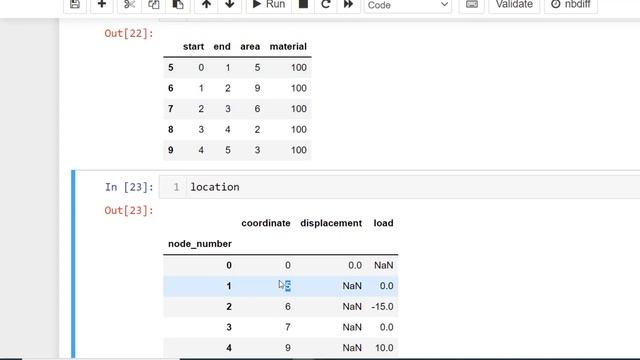
Task: Insert a new cell with the plus icon
Action: pos(102,5)
